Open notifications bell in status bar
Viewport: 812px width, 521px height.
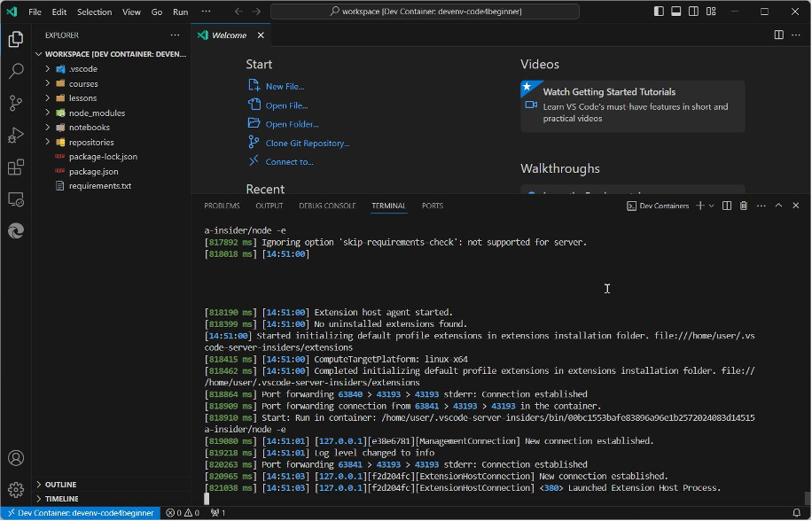coord(796,513)
